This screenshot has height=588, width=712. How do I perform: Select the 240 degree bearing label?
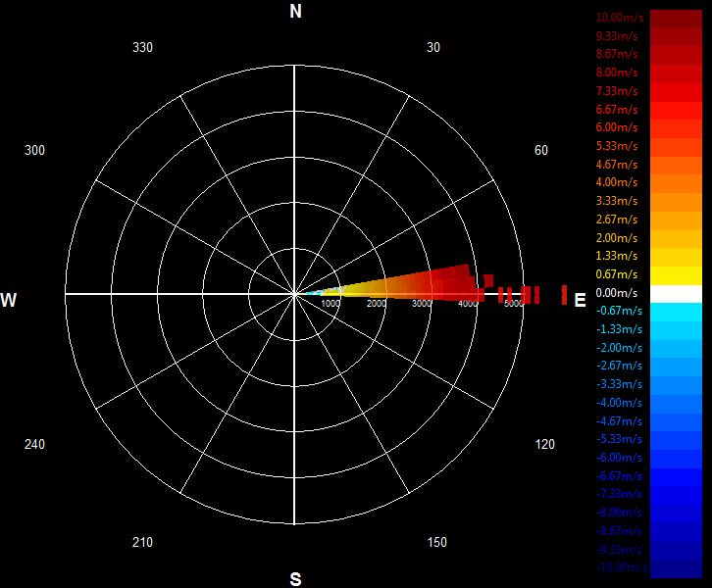click(x=34, y=444)
